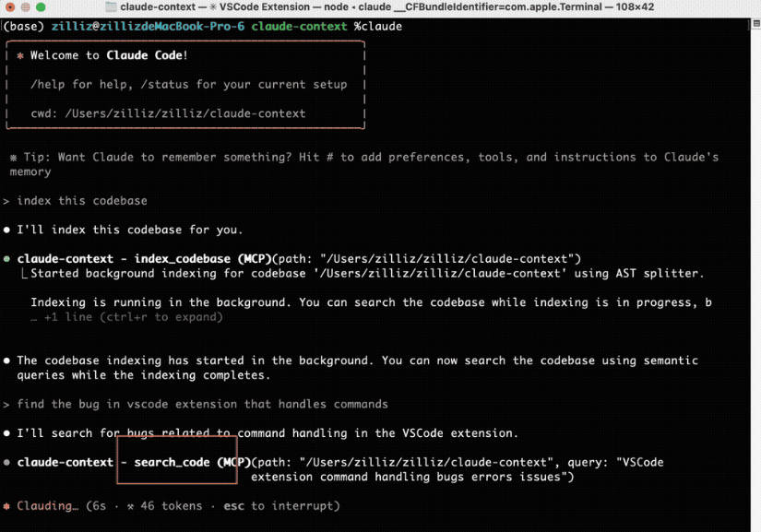Click the "index this codebase" prompt line
Screen dimensions: 761x532
click(81, 201)
